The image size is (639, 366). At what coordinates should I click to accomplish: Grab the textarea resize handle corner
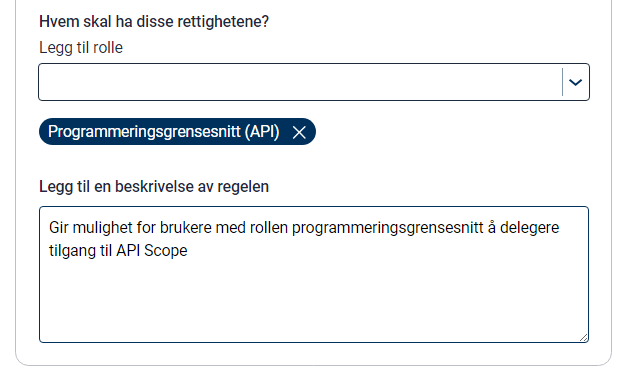click(x=584, y=337)
